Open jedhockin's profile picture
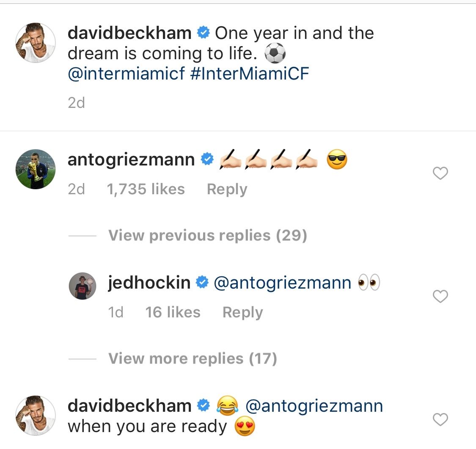Viewport: 476px width, 449px height. (x=83, y=286)
